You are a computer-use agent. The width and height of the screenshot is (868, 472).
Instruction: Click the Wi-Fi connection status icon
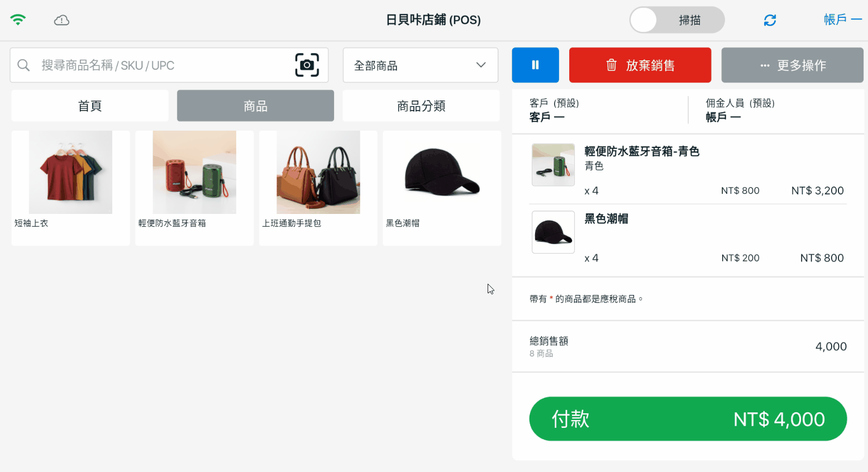(x=18, y=20)
